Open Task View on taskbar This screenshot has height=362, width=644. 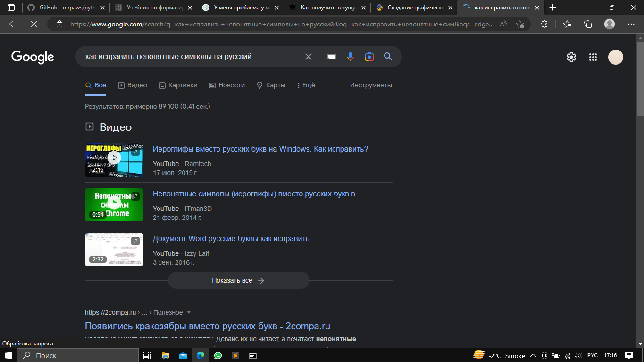[x=147, y=355]
